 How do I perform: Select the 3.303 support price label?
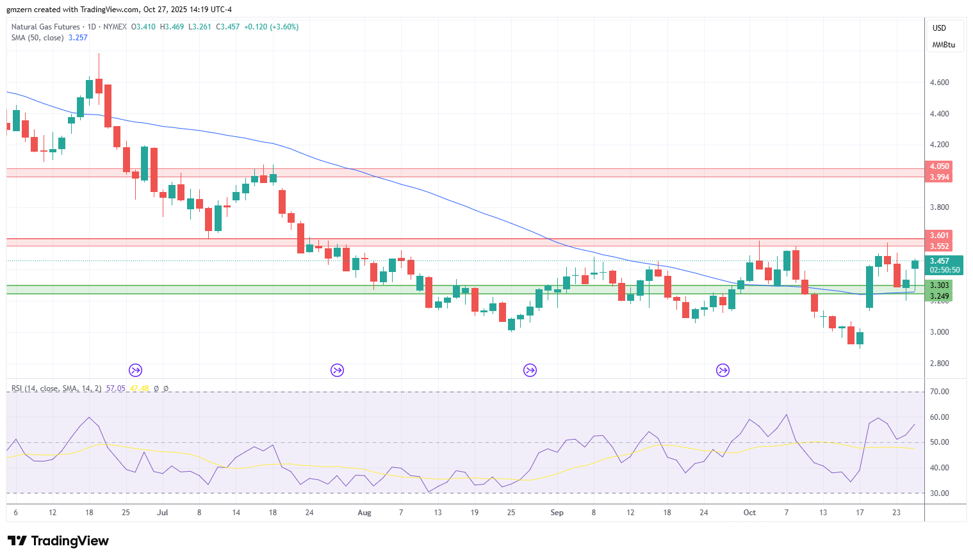(x=939, y=285)
